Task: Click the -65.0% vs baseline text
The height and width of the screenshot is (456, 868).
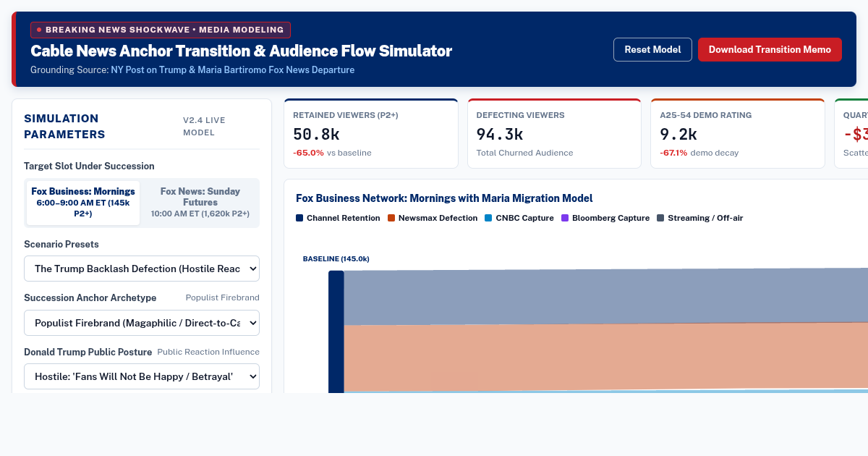Action: 332,153
